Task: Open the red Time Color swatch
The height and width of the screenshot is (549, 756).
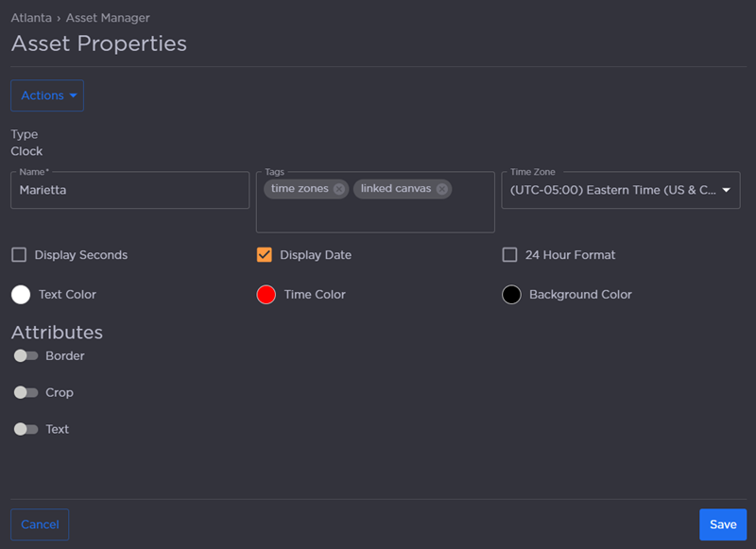Action: point(266,295)
